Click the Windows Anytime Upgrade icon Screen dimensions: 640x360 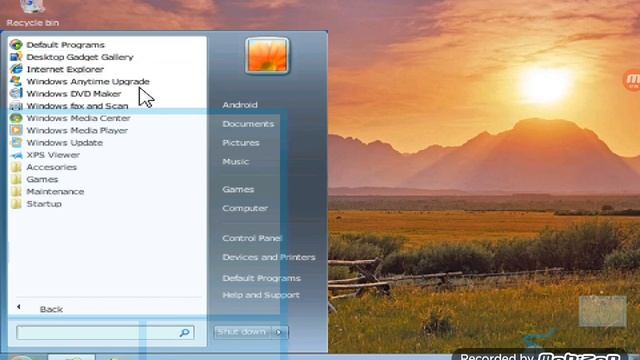coord(16,81)
